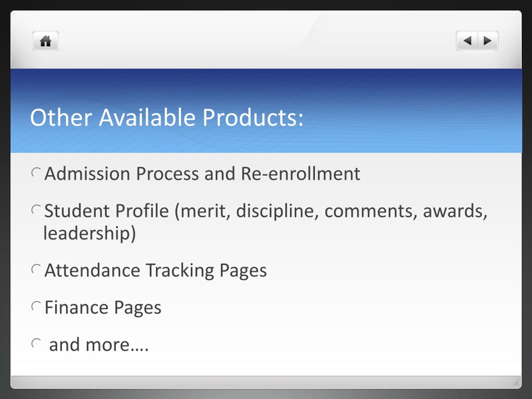Grab the resize grip in bottom corner
532x399 pixels.
(x=515, y=383)
